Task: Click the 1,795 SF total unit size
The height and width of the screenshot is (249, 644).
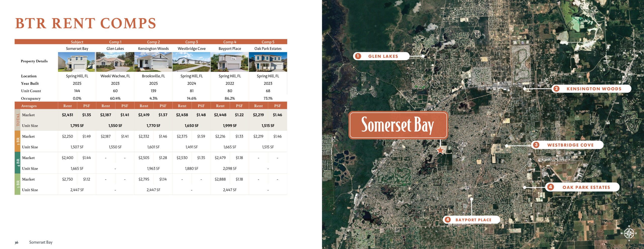Action: [x=77, y=126]
